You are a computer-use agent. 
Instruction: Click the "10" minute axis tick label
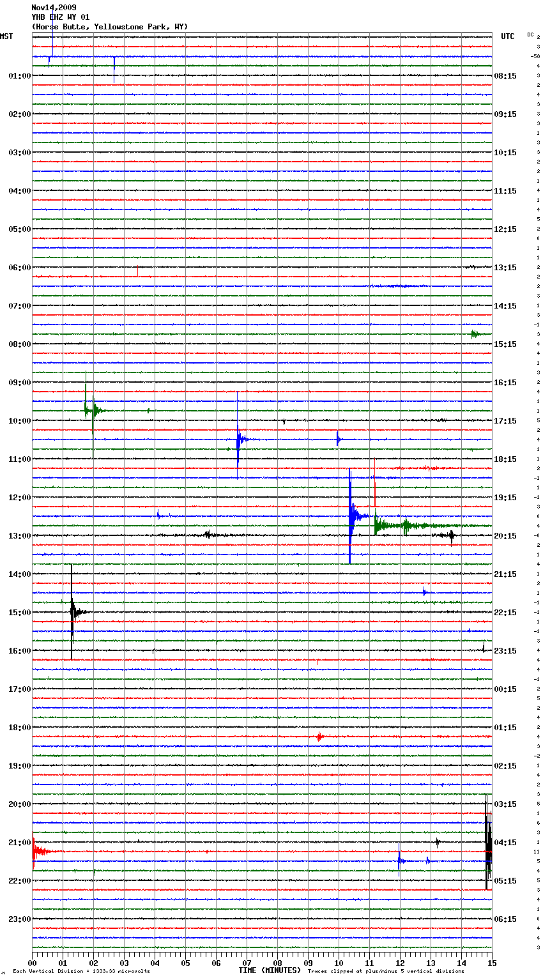pos(339,963)
